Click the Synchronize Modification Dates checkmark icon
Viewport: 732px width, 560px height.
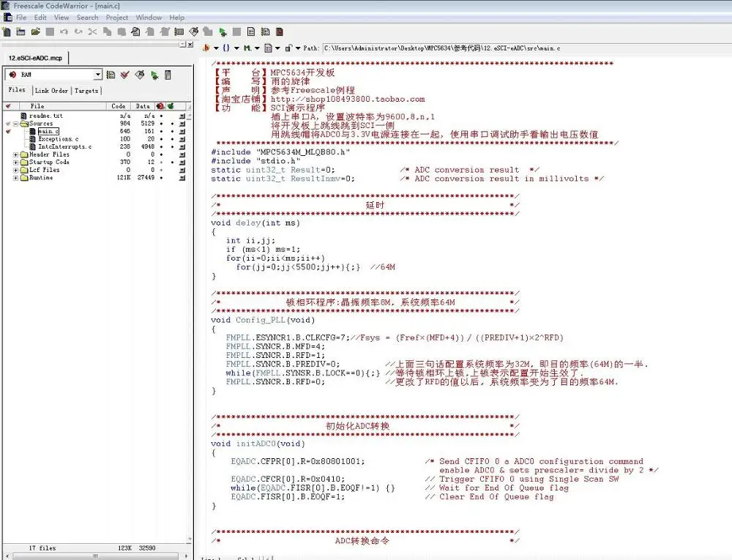click(125, 75)
